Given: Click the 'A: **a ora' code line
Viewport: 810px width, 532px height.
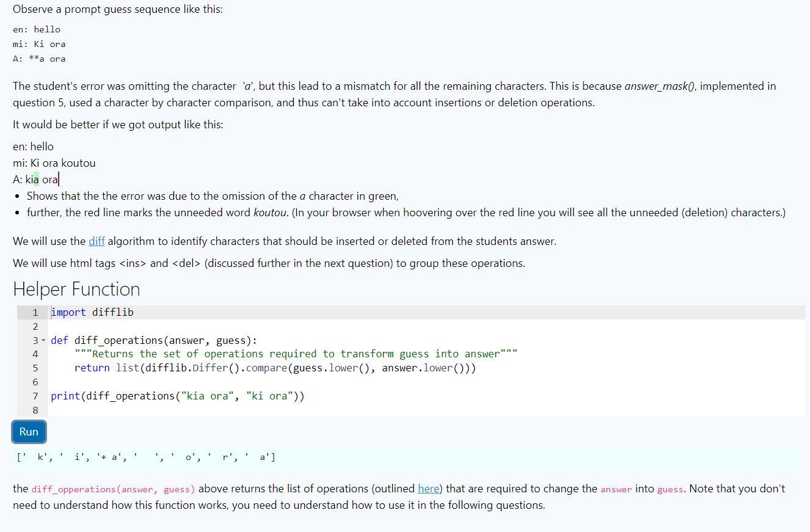Looking at the screenshot, I should click(39, 59).
